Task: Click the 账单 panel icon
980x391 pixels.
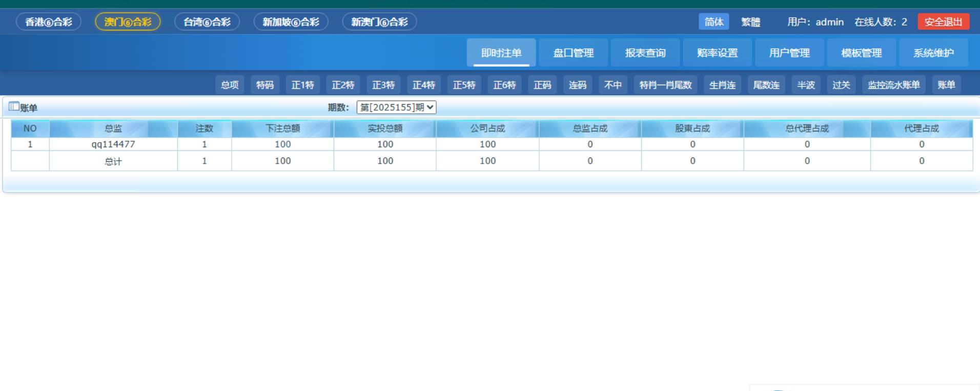Action: [14, 107]
